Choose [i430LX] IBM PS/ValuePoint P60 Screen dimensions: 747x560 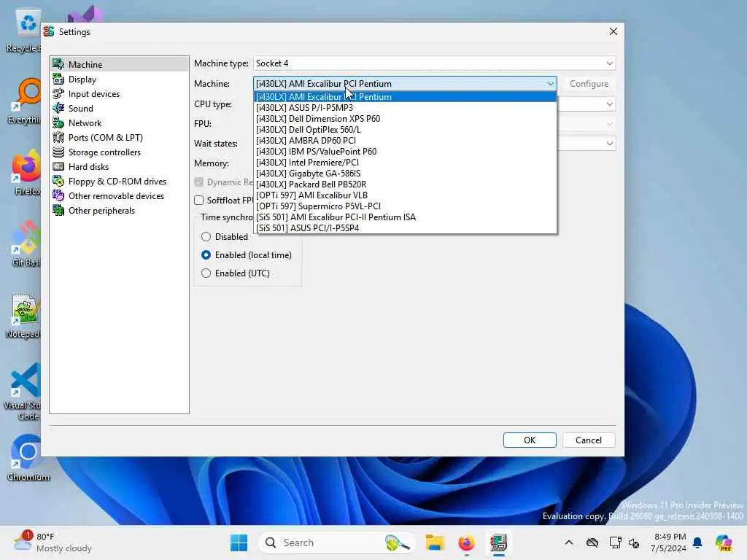[x=405, y=152]
